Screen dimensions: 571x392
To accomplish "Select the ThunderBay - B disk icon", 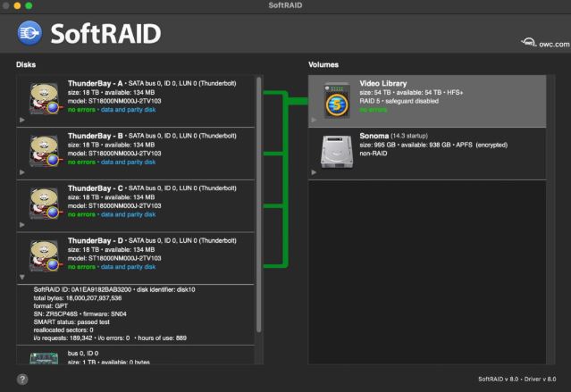I will [x=45, y=151].
